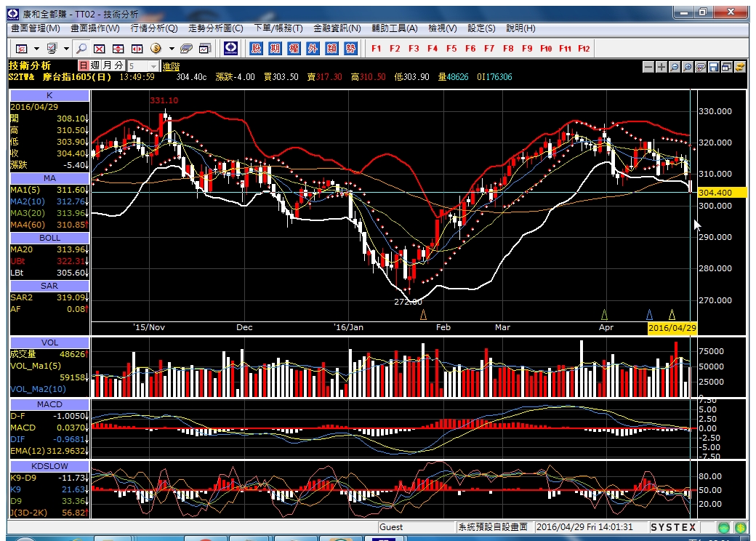Expand dropdown arrow beside screen layout icon
Image resolution: width=756 pixels, height=541 pixels.
[36, 49]
